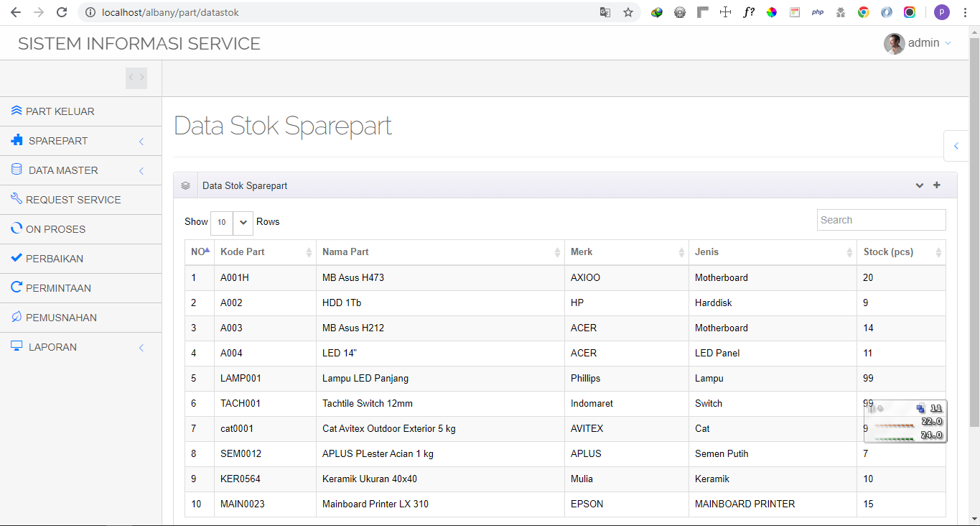Screen dimensions: 980x526
Task: Click the monitor icon beside Laporan
Action: (17, 346)
